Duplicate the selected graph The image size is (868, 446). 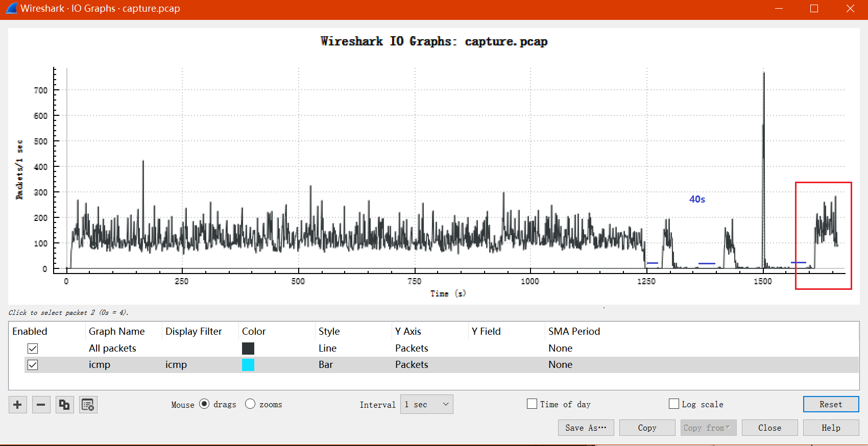click(x=64, y=405)
